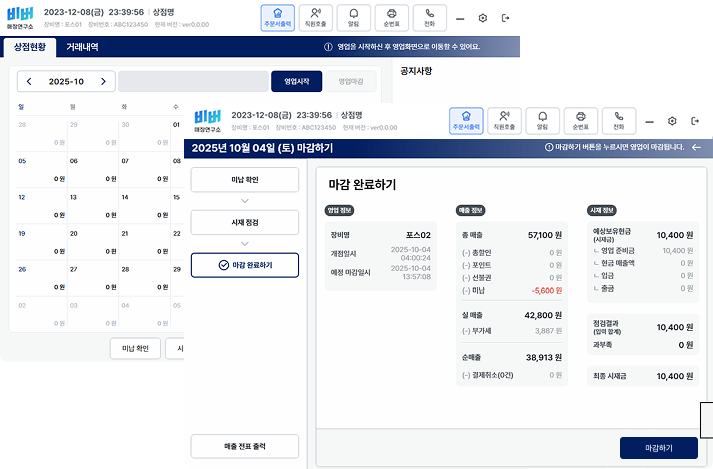713x469 pixels.
Task: Click 비버 logo in the front closing window
Action: [x=208, y=121]
